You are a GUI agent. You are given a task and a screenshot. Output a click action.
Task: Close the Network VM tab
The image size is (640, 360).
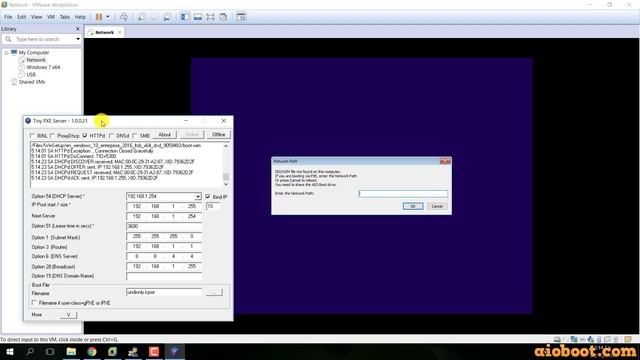(120, 32)
